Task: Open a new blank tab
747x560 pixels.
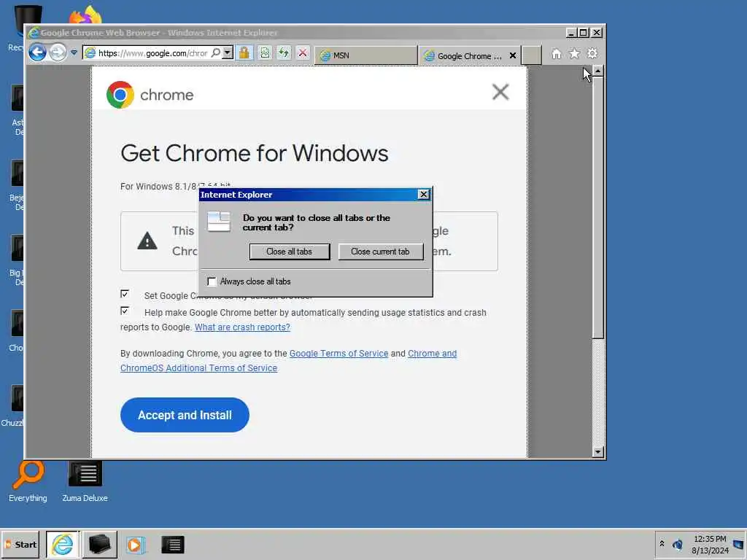Action: click(x=532, y=55)
